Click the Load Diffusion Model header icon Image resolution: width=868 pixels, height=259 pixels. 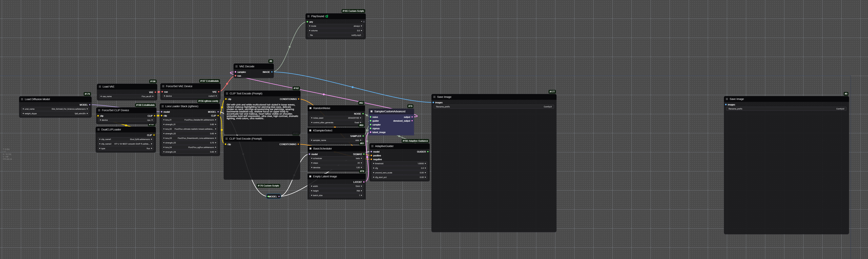22,99
